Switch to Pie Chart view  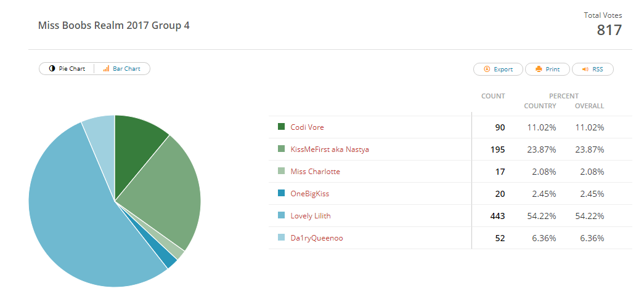(67, 68)
